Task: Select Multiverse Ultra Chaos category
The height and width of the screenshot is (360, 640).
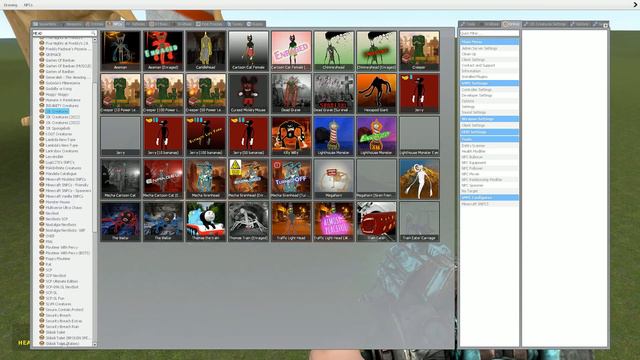Action: [x=63, y=207]
